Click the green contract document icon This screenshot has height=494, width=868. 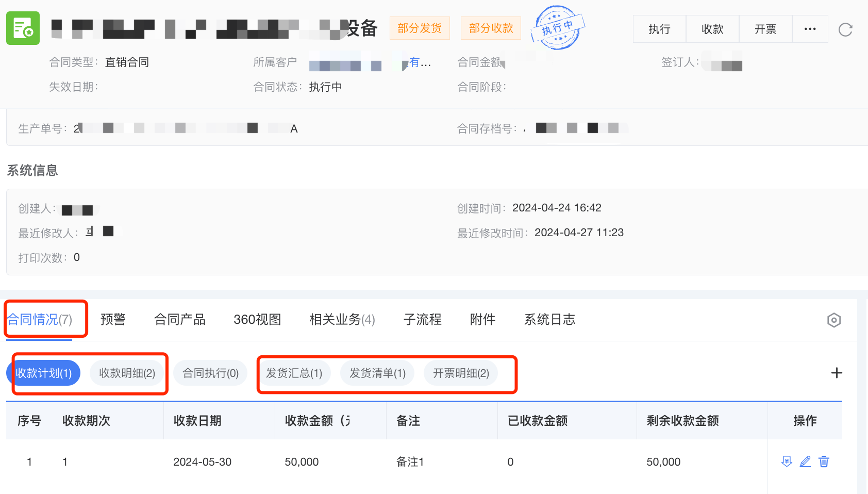point(23,28)
